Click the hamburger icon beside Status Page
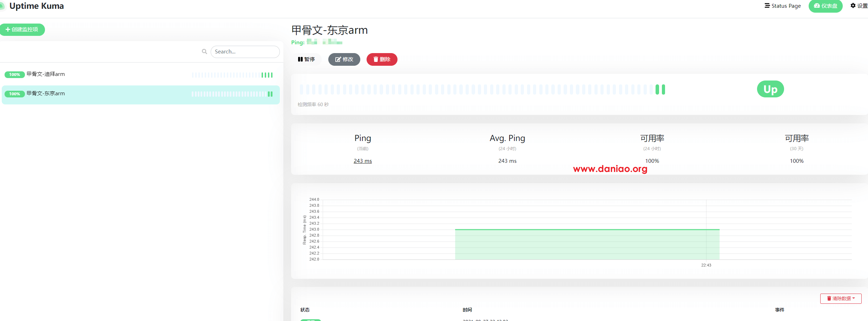868x321 pixels. tap(767, 6)
